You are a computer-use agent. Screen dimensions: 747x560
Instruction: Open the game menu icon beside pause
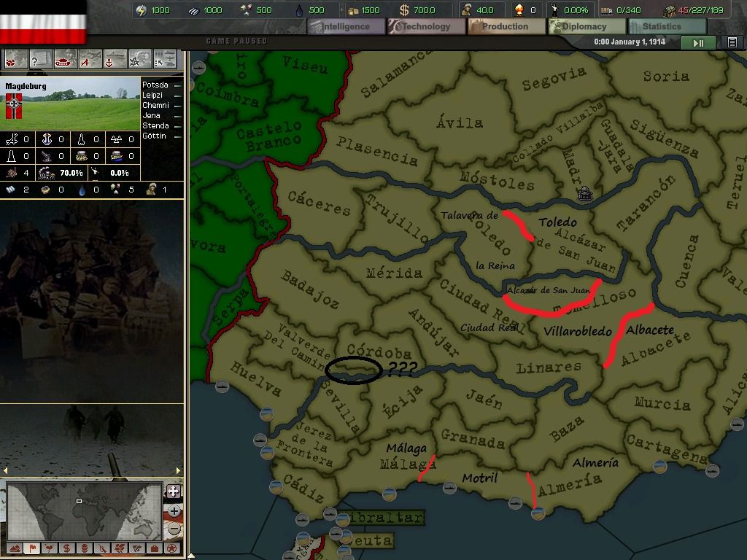point(732,42)
